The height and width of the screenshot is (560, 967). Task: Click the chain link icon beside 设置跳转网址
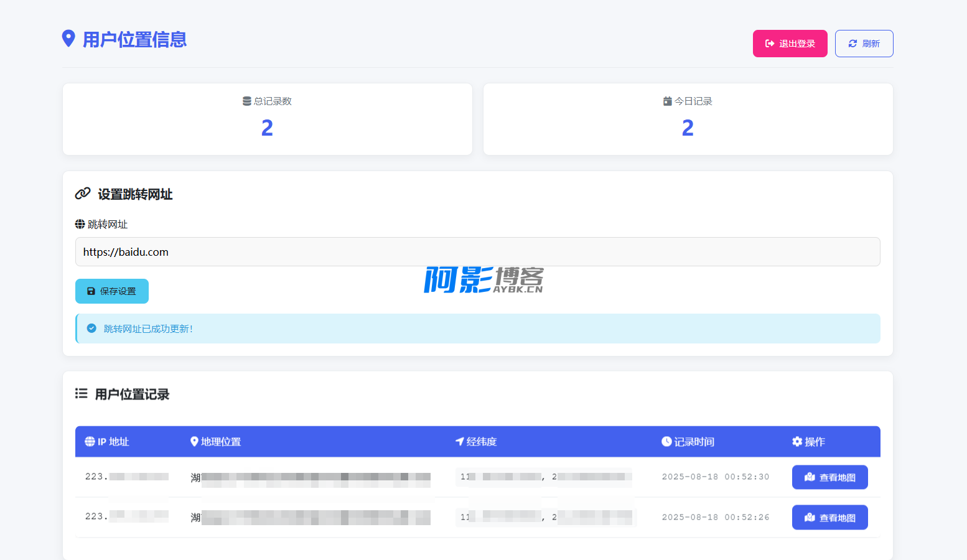[83, 194]
